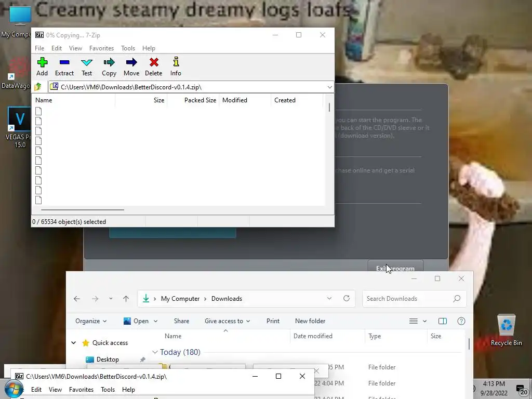
Task: Go up one folder level in 7-Zip
Action: (38, 87)
